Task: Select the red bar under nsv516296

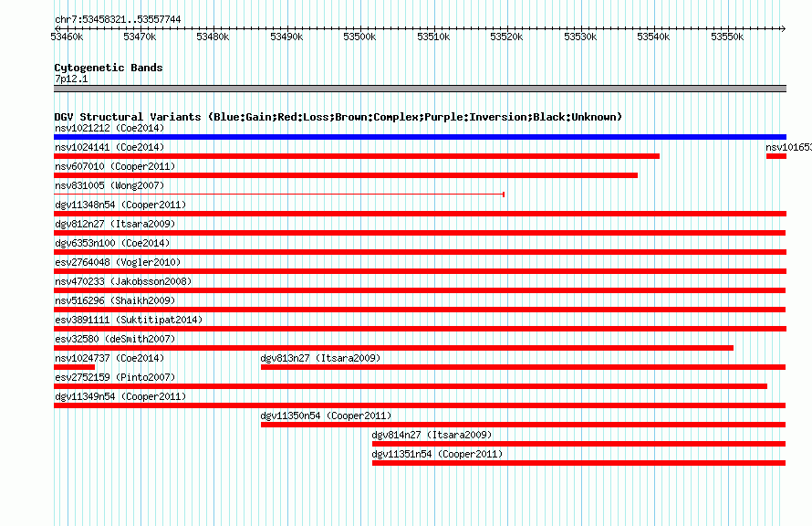Action: (420, 310)
